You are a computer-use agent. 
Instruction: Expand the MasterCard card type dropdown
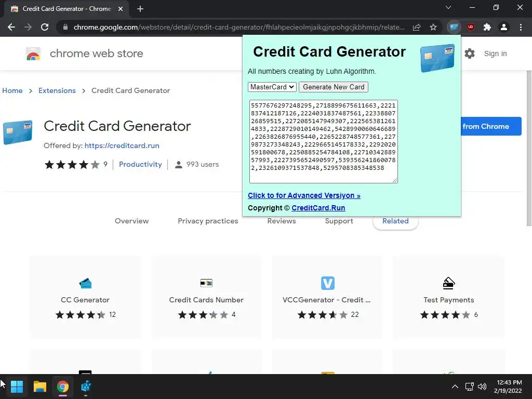[272, 87]
